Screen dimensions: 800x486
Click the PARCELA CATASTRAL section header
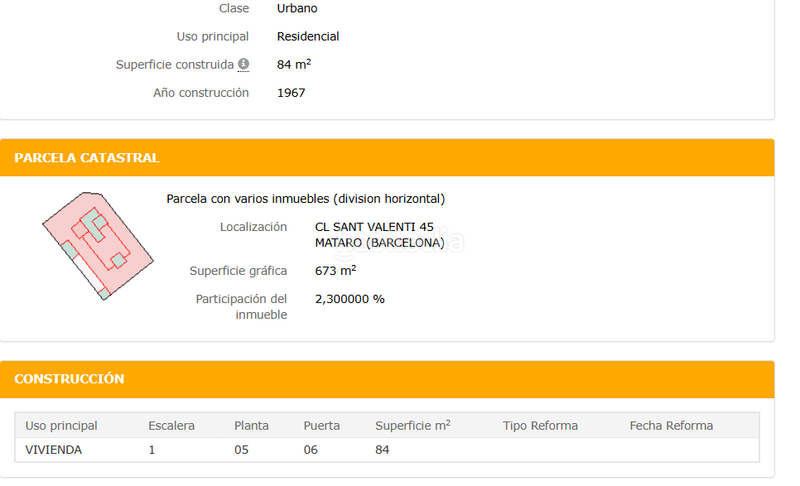(x=87, y=158)
